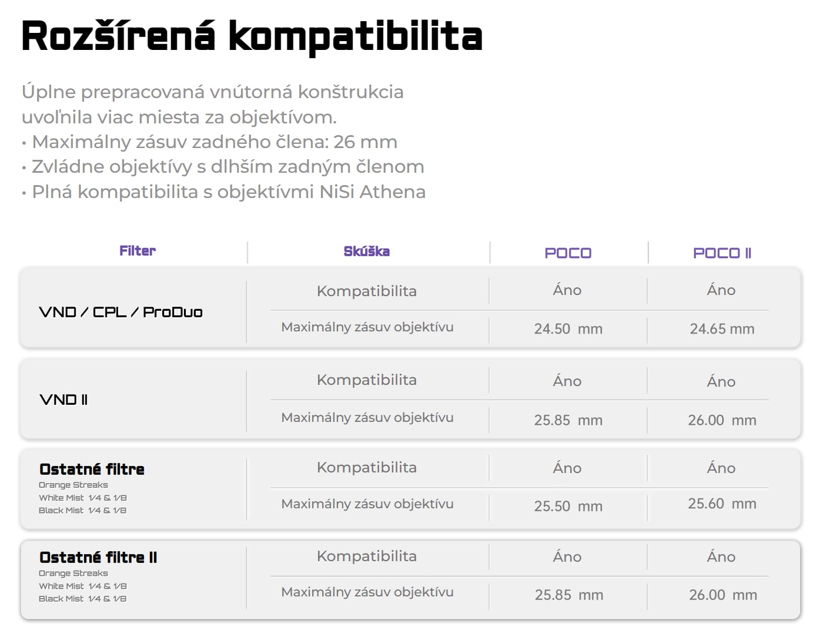
Task: Select the 26.00 mm value in VND II row
Action: point(722,420)
